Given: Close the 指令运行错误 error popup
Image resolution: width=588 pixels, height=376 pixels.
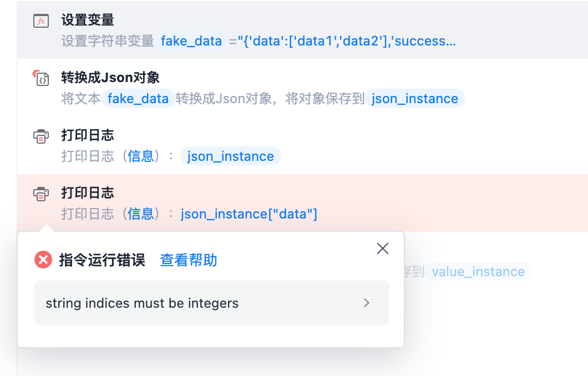Looking at the screenshot, I should pyautogui.click(x=382, y=248).
